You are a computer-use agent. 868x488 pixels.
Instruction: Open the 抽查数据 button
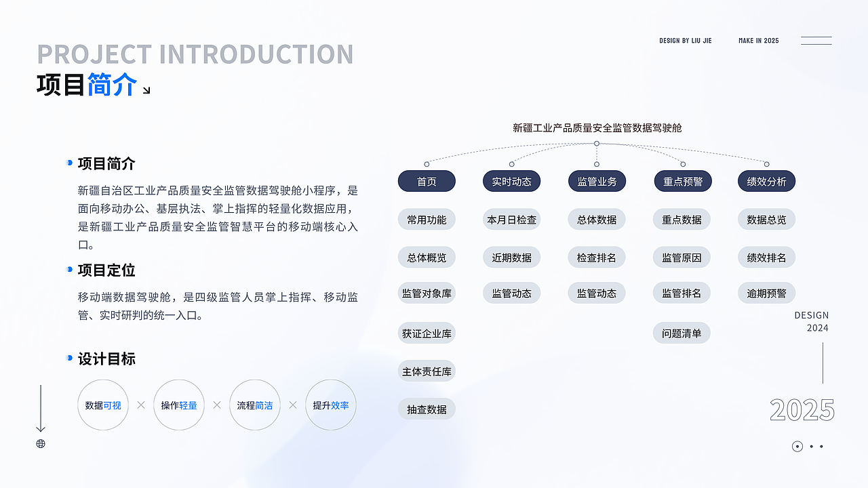click(427, 409)
